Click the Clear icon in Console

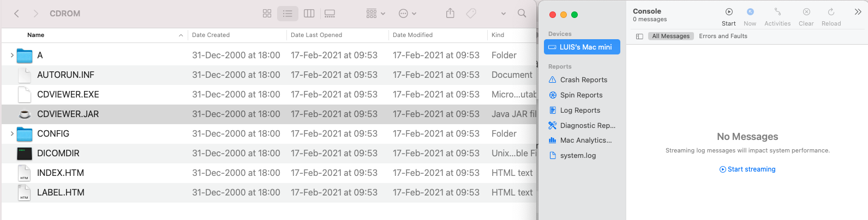coord(806,12)
